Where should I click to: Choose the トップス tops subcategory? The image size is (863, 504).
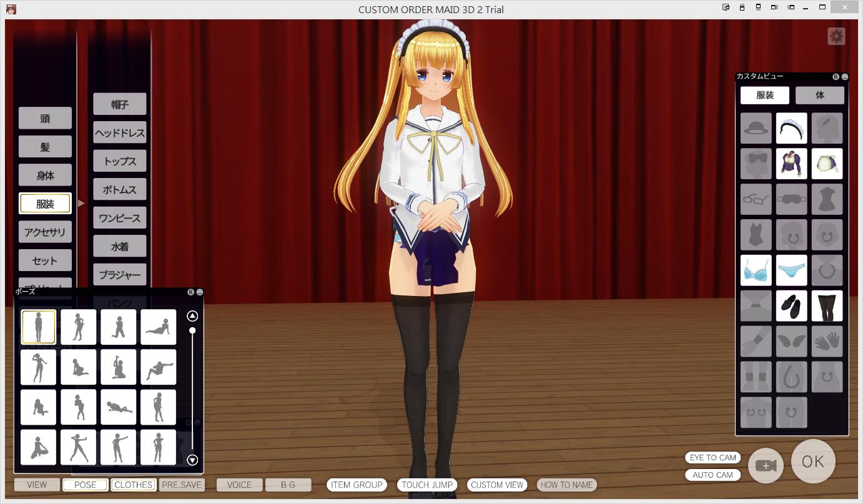pyautogui.click(x=120, y=161)
